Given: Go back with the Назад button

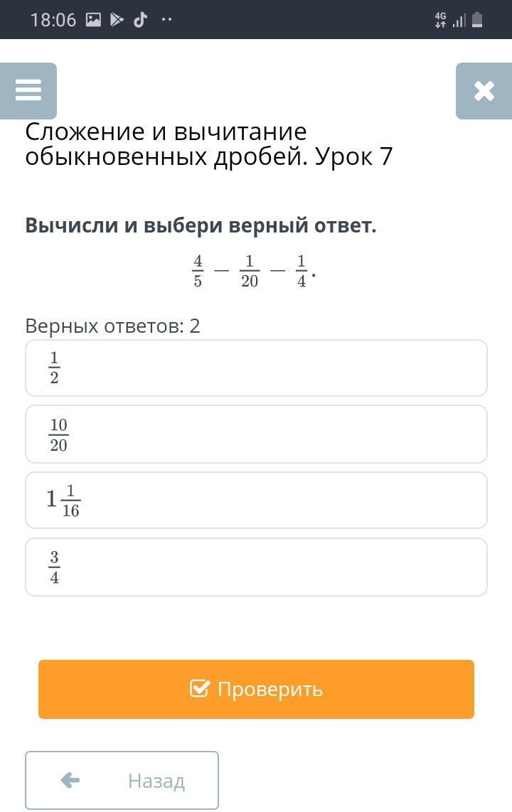Looking at the screenshot, I should pos(122,780).
